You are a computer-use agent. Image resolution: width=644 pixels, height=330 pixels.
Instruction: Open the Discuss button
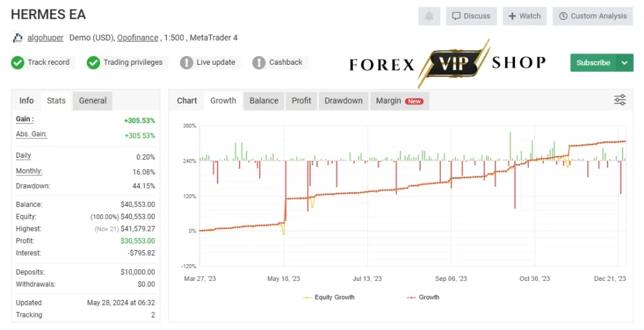coord(472,16)
